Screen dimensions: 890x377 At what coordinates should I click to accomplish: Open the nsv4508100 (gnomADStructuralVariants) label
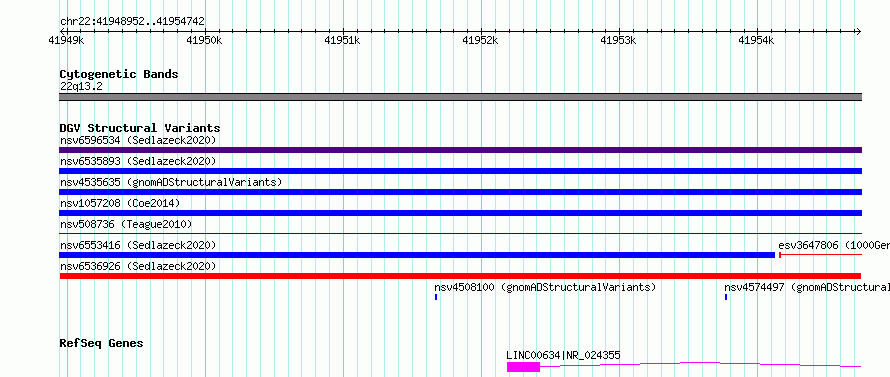[545, 287]
